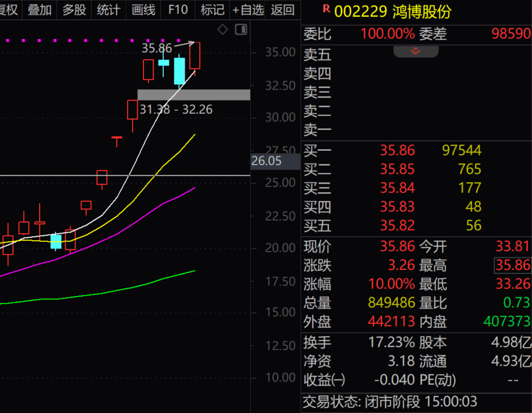Click buy-one price 35.86 row
Viewport: 532px width, 413px height.
(397, 150)
